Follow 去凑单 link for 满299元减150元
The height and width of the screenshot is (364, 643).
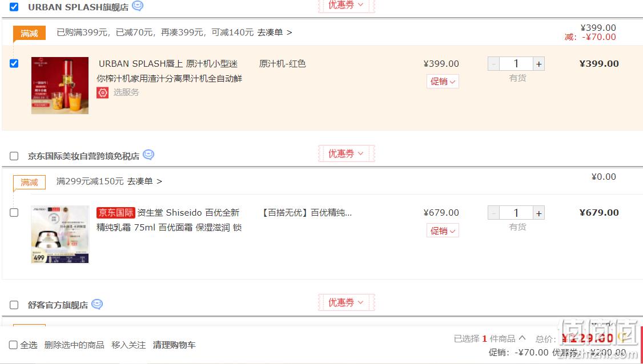[x=144, y=181]
